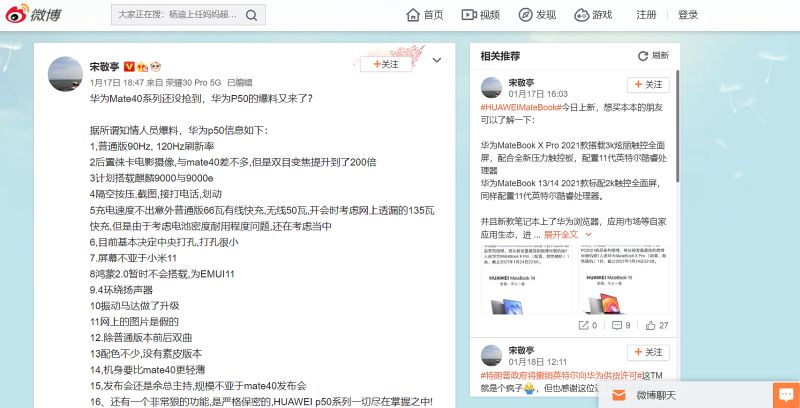Screen dimensions: 800x408
Task: Click the pig emoji badge icon
Action: [155, 66]
